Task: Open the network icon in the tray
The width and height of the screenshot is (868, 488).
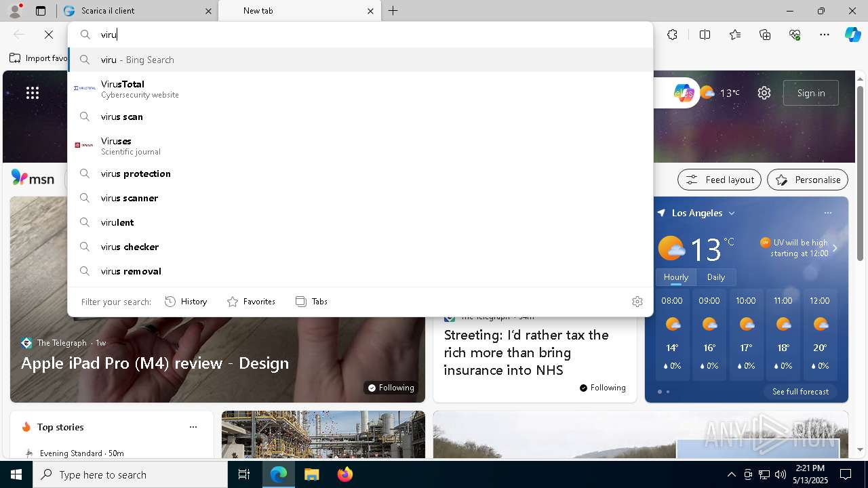Action: (x=764, y=474)
